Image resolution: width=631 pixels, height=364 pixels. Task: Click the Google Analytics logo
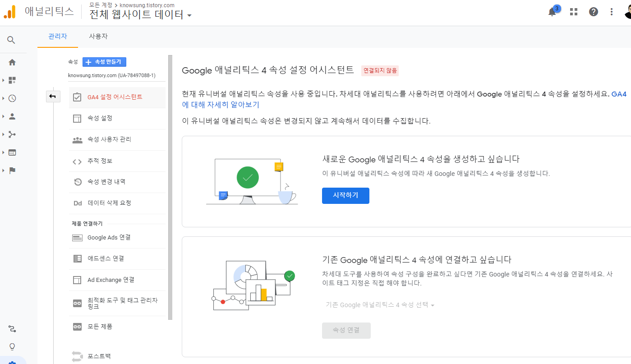pyautogui.click(x=9, y=12)
